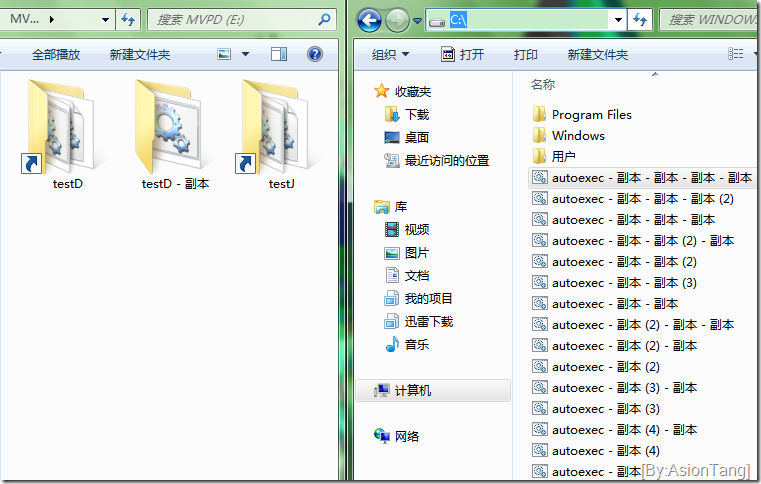
Task: Click the 名称 column header
Action: (543, 85)
